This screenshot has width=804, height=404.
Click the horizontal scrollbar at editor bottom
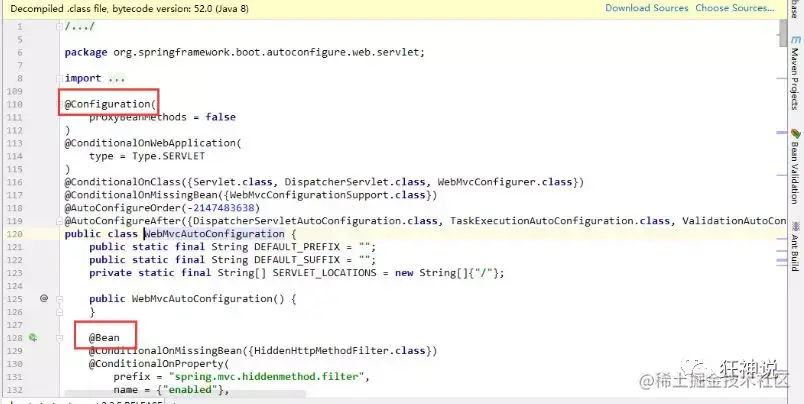click(x=185, y=394)
